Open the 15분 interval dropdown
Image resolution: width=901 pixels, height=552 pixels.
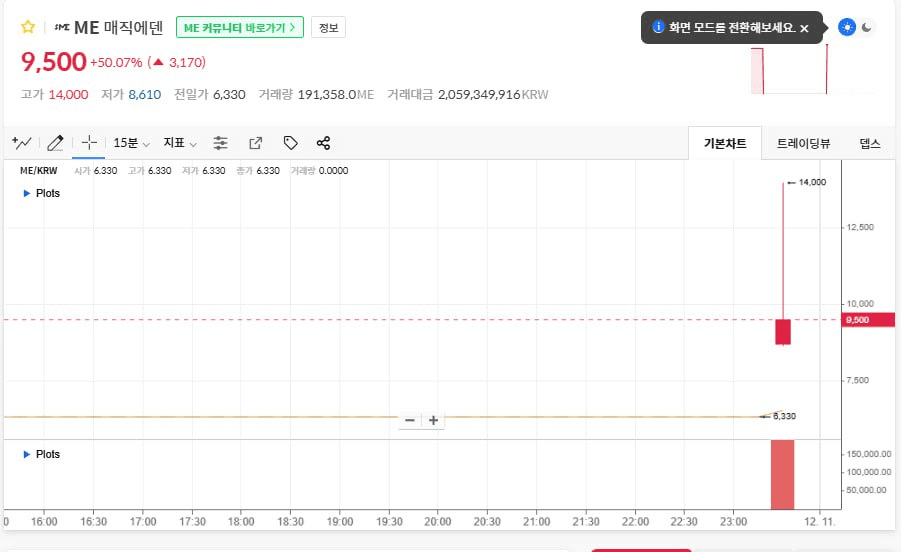[131, 143]
